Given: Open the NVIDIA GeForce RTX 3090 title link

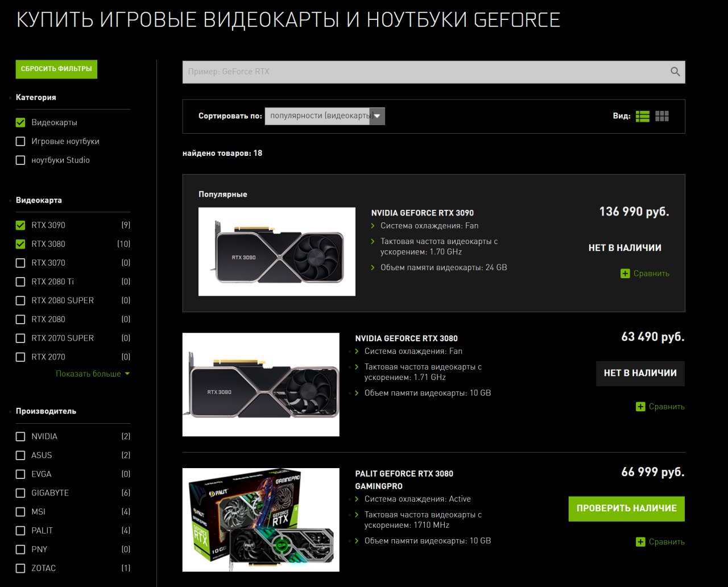Looking at the screenshot, I should click(x=422, y=213).
